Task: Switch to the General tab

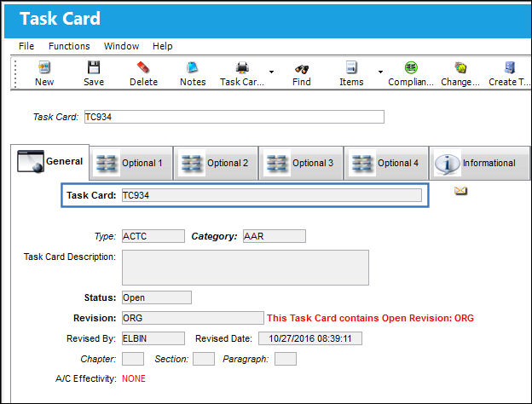Action: [x=50, y=161]
